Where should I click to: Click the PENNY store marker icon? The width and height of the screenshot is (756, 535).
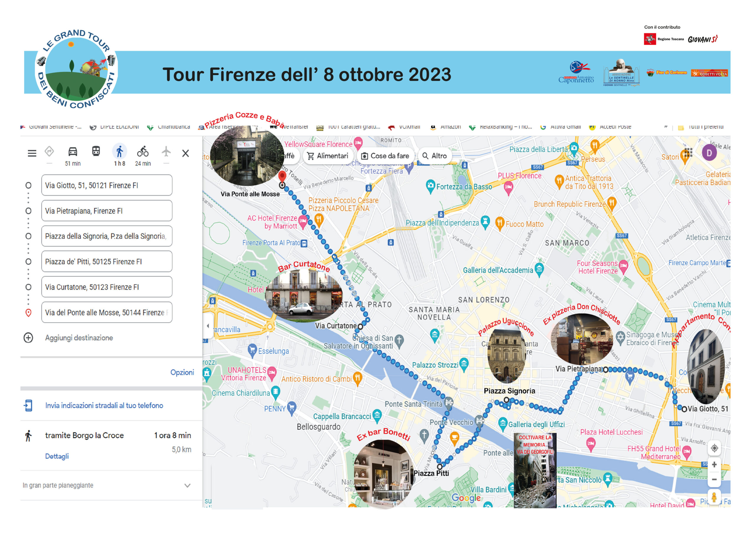[x=291, y=408]
